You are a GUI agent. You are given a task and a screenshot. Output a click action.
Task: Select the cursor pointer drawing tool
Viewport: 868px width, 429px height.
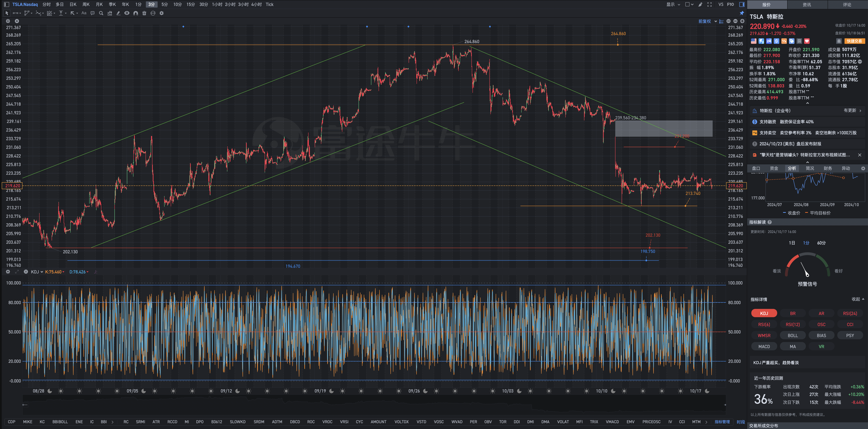point(6,13)
